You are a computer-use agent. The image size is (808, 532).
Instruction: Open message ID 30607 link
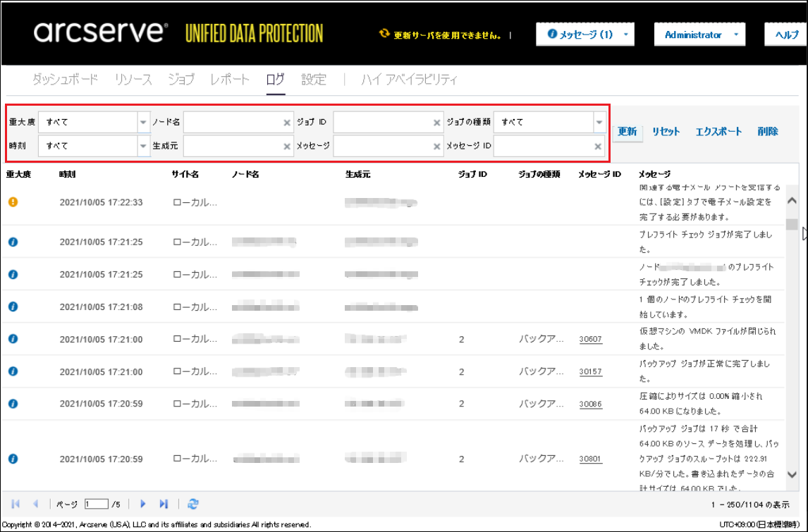590,340
